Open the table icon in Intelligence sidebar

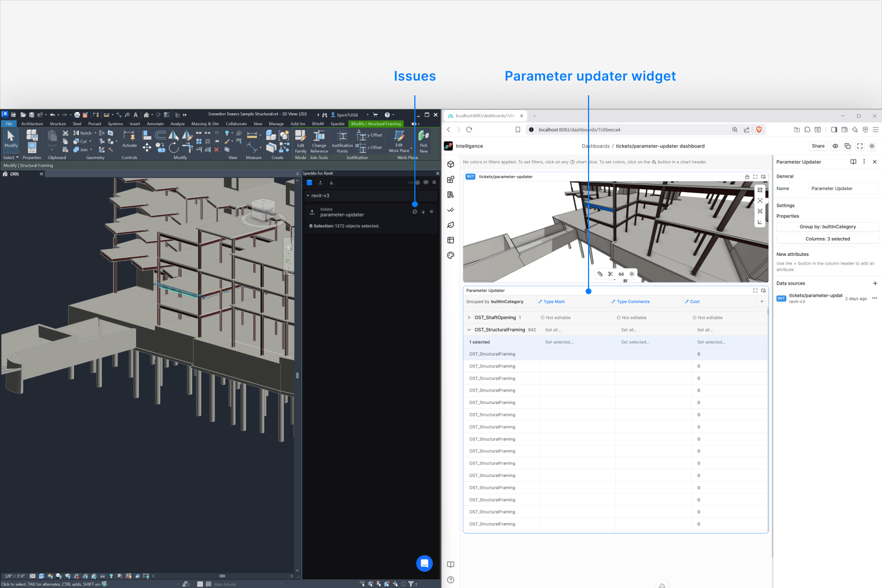451,240
